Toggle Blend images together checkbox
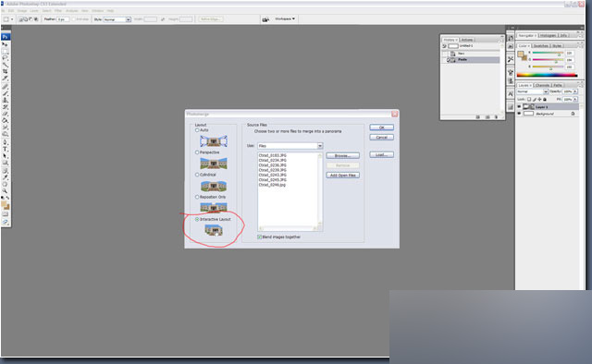The image size is (592, 364). coord(259,237)
